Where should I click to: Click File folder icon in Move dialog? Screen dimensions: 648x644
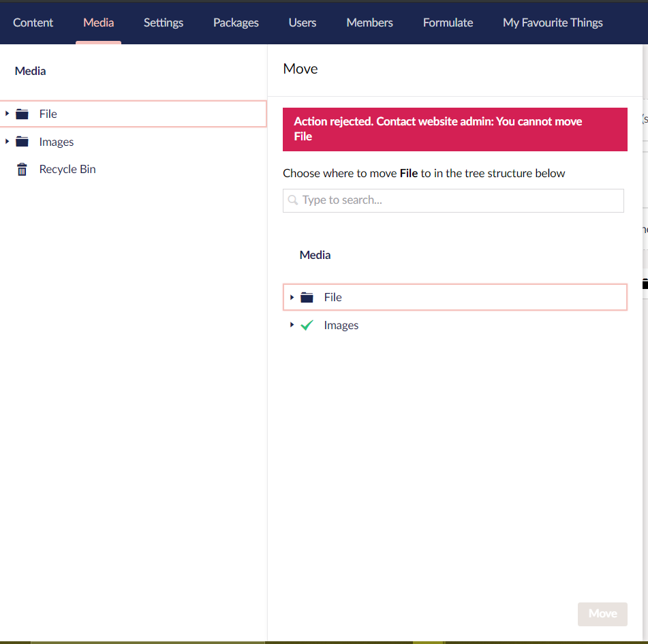307,297
